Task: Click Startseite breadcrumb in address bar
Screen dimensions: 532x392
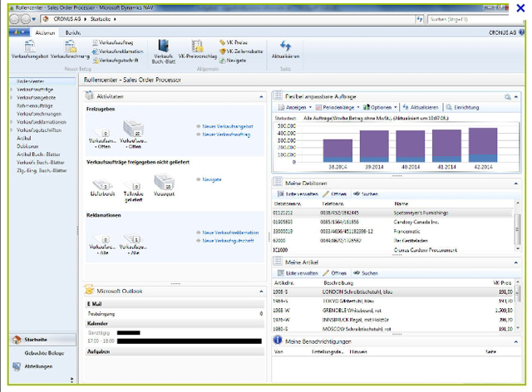Action: [101, 19]
